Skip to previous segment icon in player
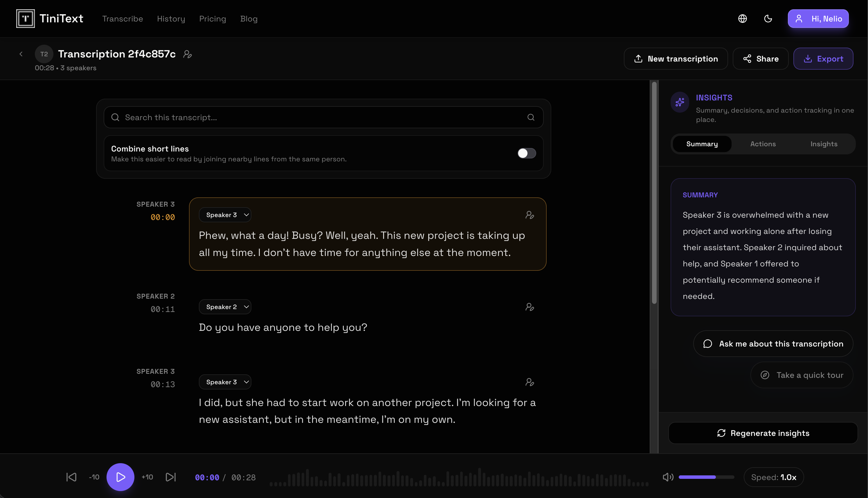This screenshot has width=868, height=498. click(71, 477)
